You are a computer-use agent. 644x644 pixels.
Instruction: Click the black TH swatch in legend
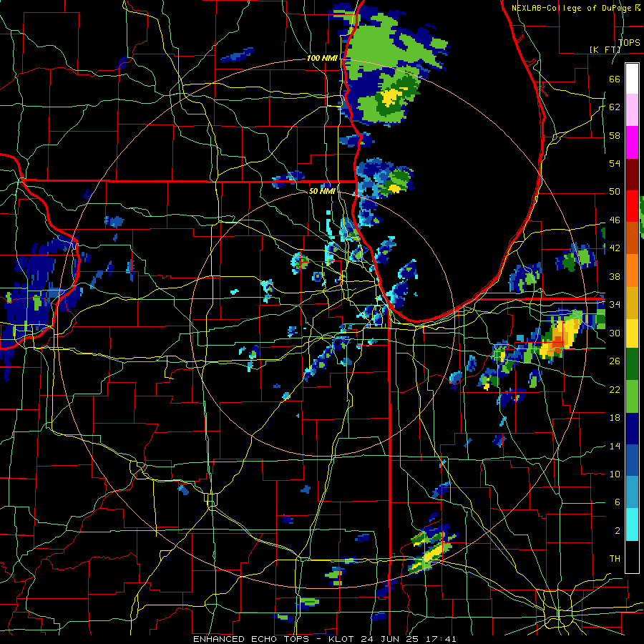pyautogui.click(x=632, y=557)
